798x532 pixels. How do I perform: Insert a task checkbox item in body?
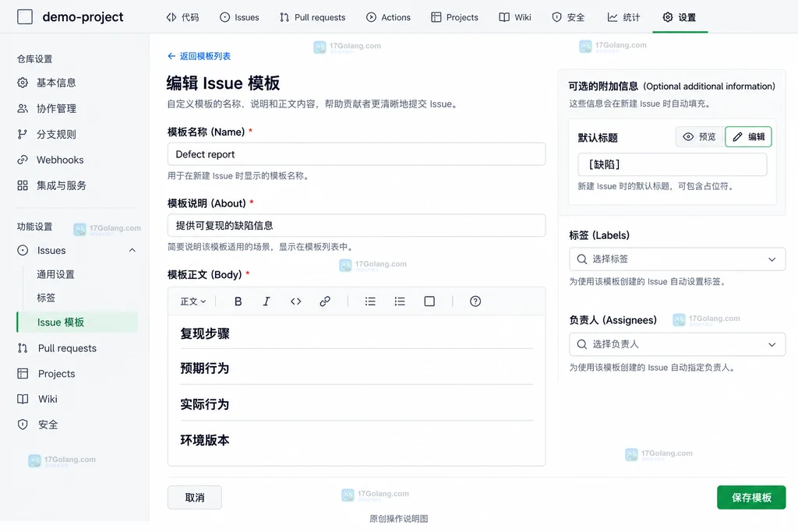[429, 301]
